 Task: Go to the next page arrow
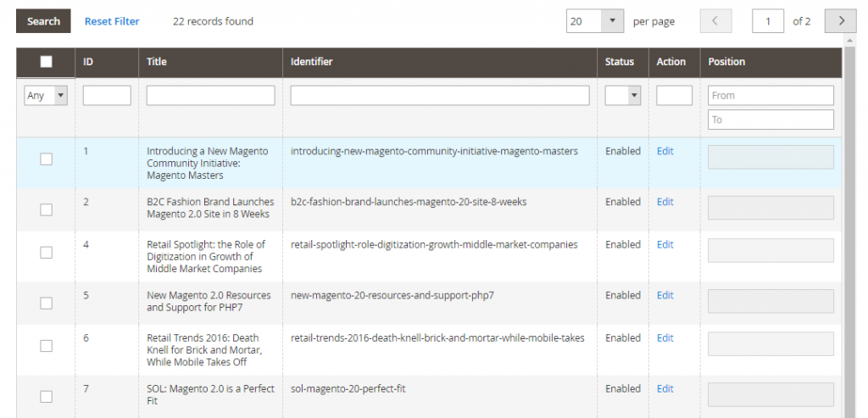tap(840, 21)
